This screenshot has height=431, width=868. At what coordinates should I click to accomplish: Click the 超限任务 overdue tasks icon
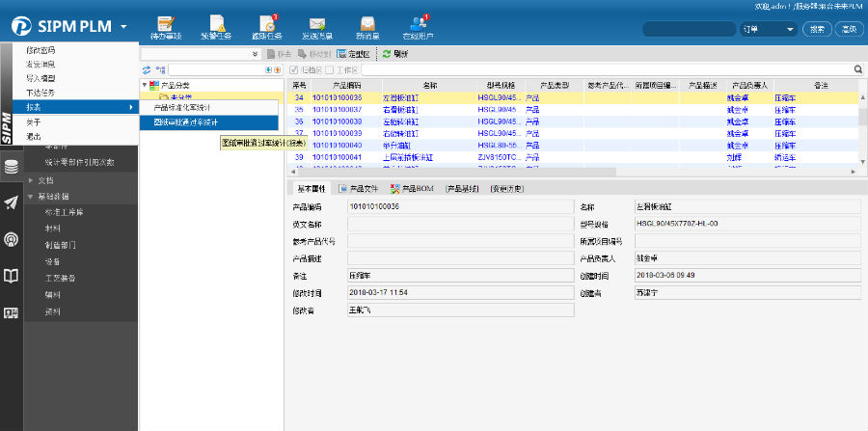pyautogui.click(x=269, y=26)
